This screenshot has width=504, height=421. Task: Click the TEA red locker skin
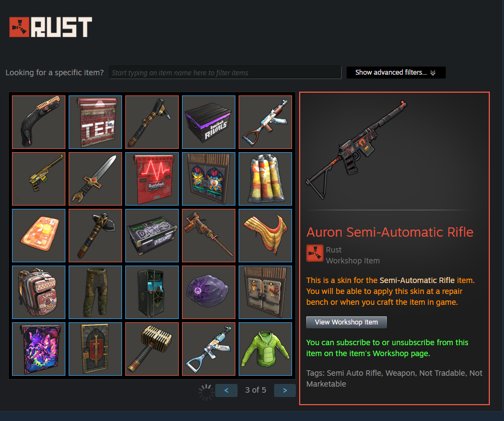click(95, 122)
